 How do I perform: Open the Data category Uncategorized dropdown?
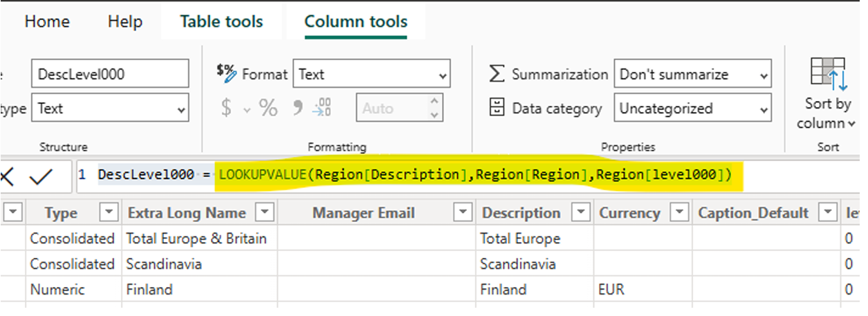[692, 109]
